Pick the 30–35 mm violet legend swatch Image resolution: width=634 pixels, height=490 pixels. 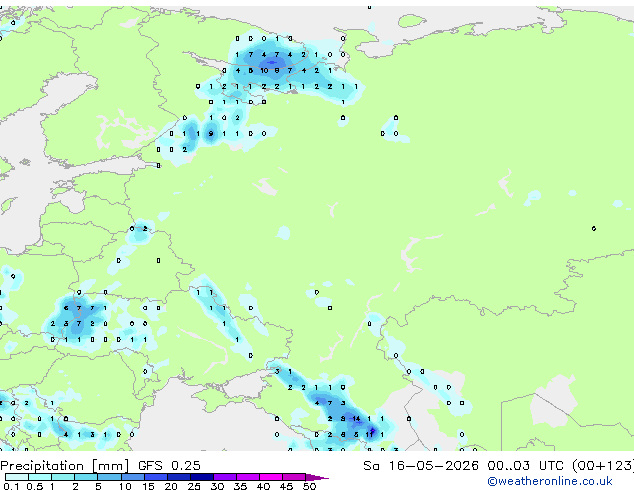point(224,477)
